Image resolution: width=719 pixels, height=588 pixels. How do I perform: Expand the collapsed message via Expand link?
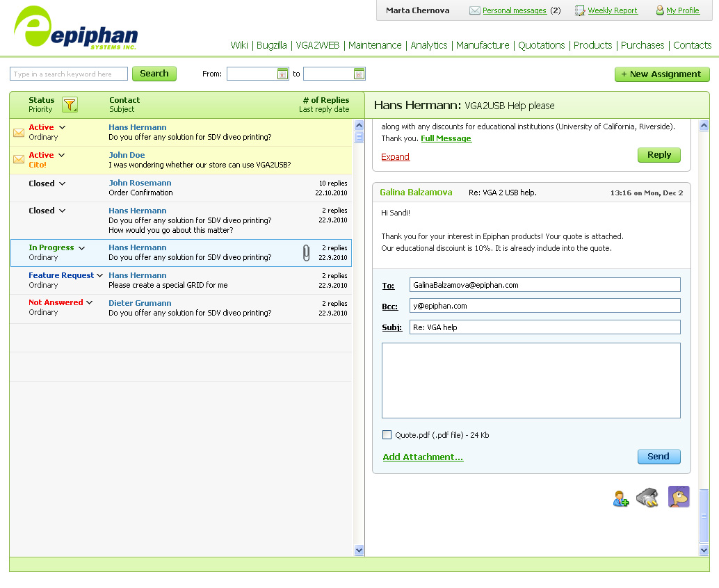click(x=395, y=157)
